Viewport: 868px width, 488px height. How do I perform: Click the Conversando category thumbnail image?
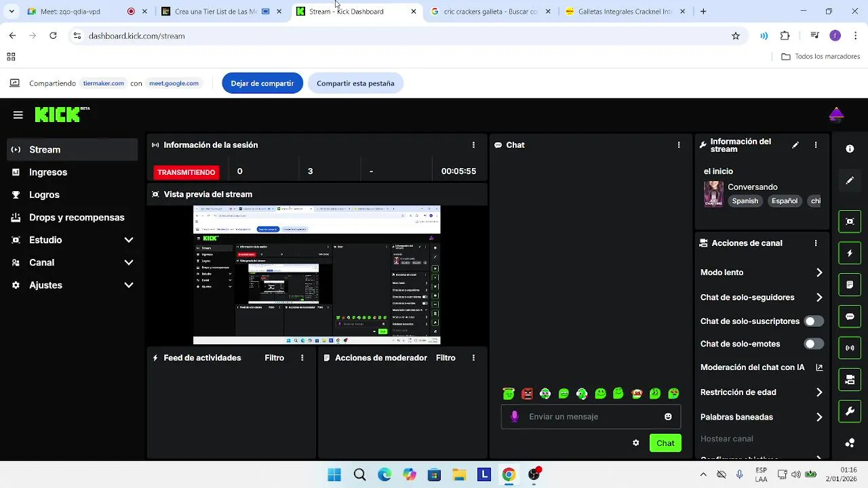(x=713, y=194)
